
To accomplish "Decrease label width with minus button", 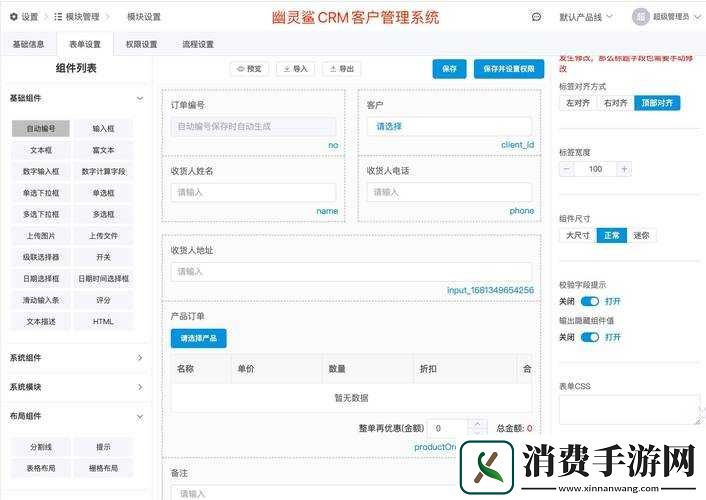I will pyautogui.click(x=567, y=169).
